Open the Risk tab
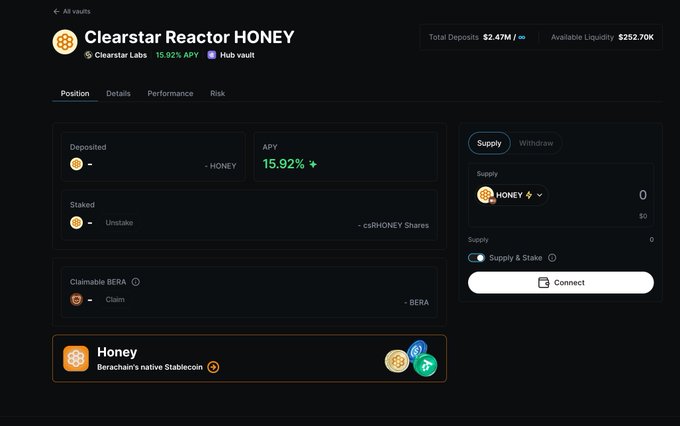Screen dimensions: 680x426 point(217,93)
